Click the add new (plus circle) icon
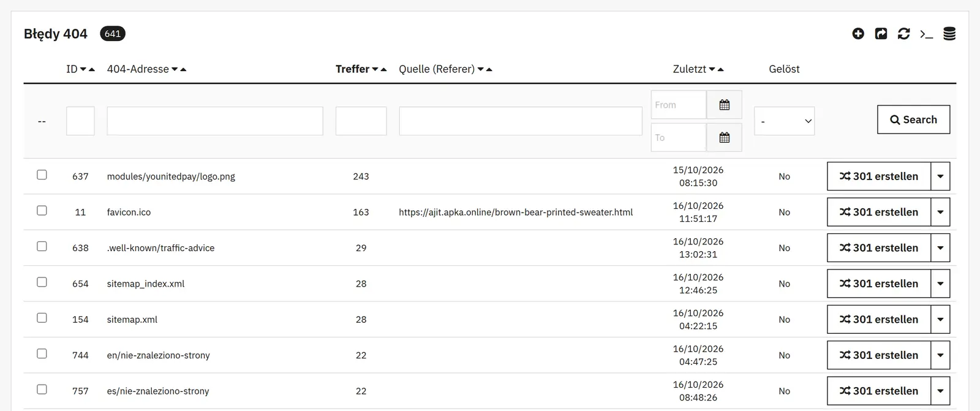Screen dimensions: 980x411 [858, 34]
